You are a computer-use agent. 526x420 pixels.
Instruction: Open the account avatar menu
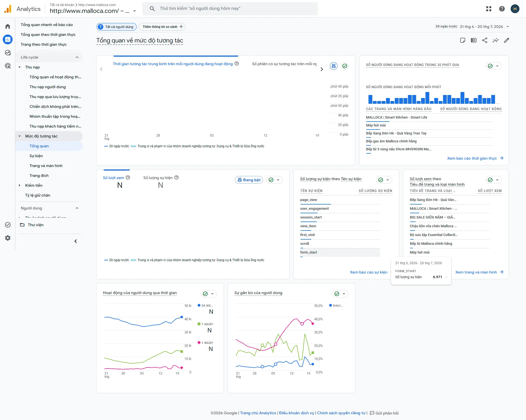pyautogui.click(x=515, y=9)
